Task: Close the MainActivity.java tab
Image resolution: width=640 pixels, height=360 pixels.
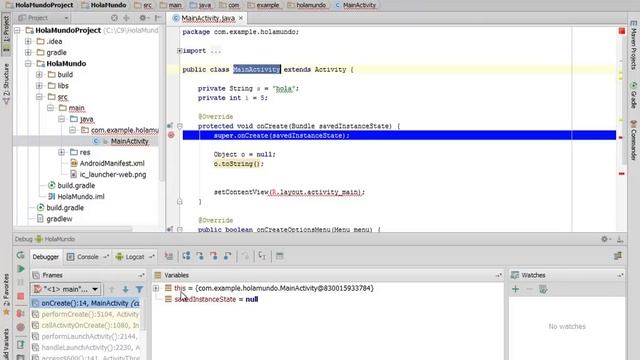Action: click(241, 18)
